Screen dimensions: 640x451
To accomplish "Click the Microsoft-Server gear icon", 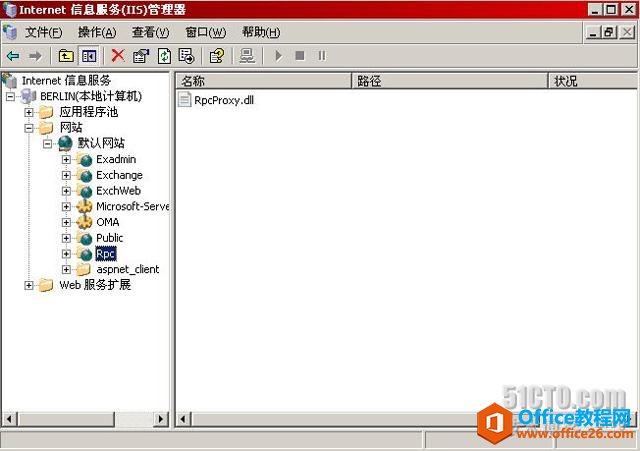I will tap(84, 207).
